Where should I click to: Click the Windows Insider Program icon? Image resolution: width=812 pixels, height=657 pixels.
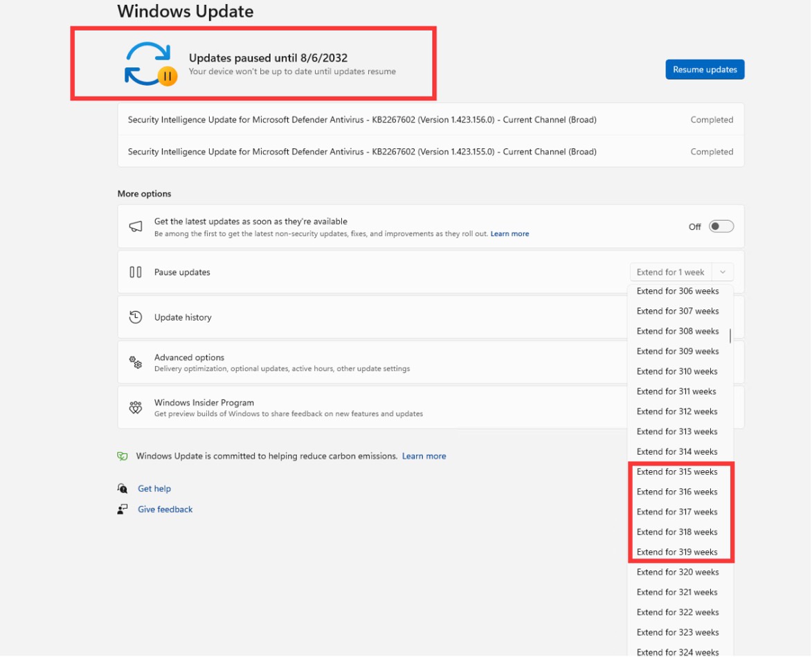pyautogui.click(x=136, y=408)
